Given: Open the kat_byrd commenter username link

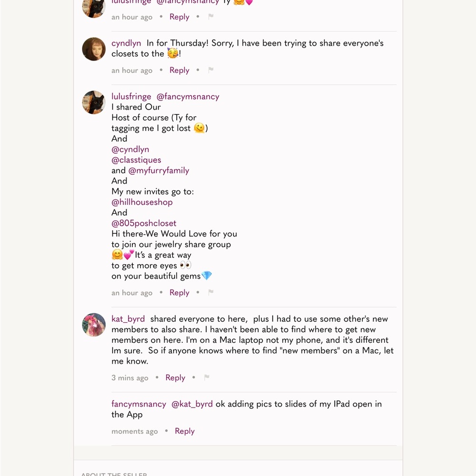Looking at the screenshot, I should [x=128, y=319].
